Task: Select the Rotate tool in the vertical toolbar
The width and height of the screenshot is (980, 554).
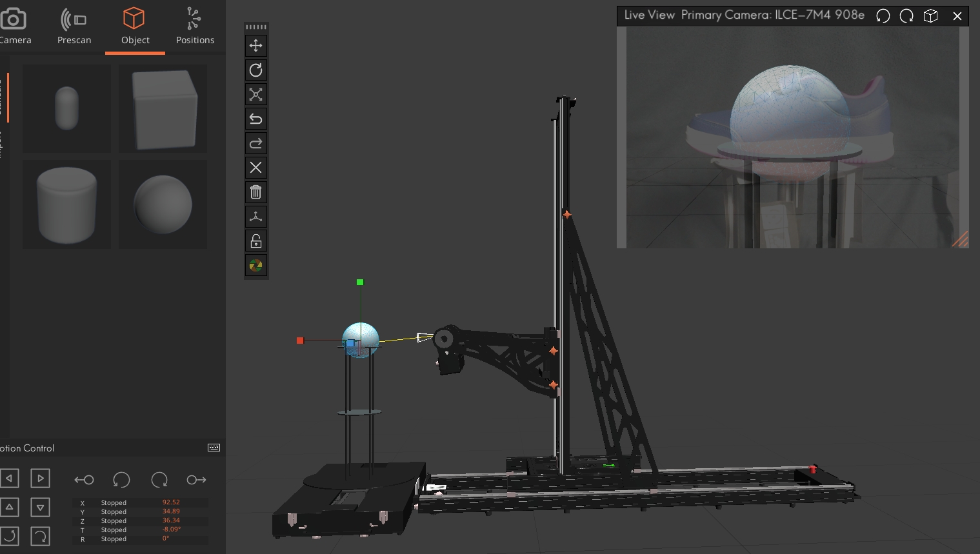Action: (x=256, y=70)
